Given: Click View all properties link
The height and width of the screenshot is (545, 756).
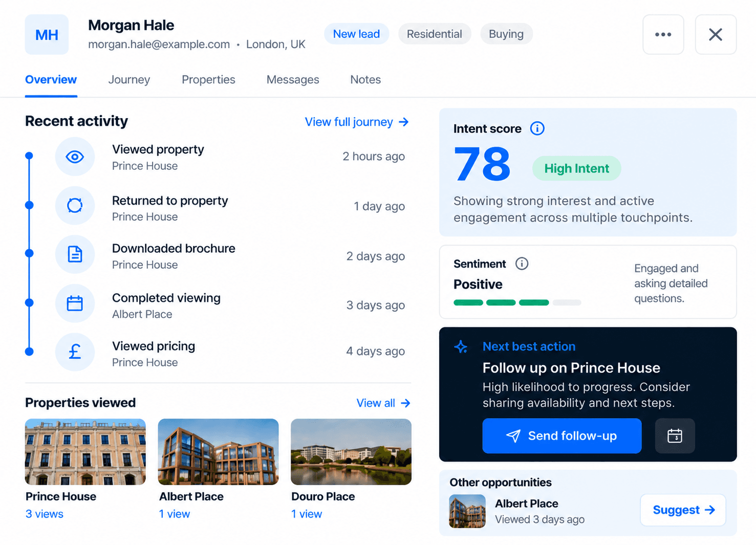Looking at the screenshot, I should [x=383, y=403].
